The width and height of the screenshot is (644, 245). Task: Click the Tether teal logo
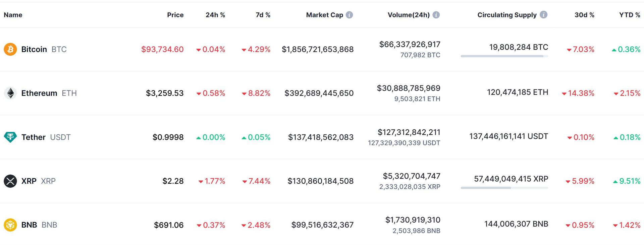[x=10, y=137]
